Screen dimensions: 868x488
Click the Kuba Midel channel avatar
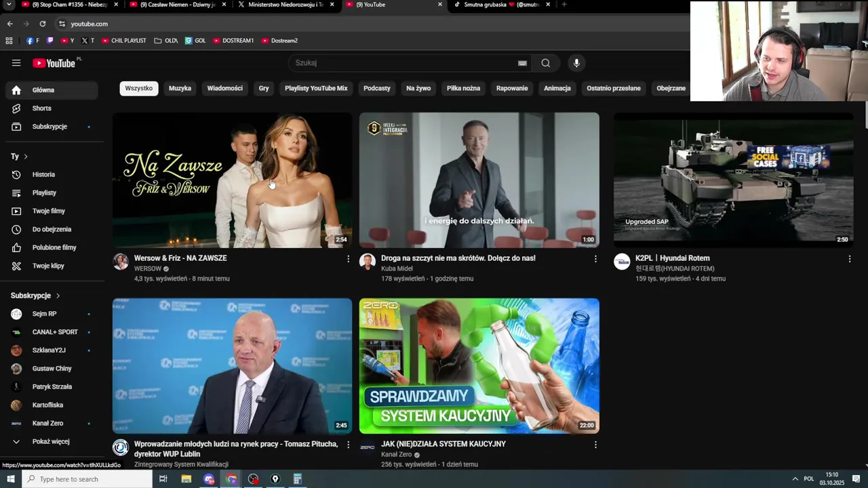coord(368,262)
